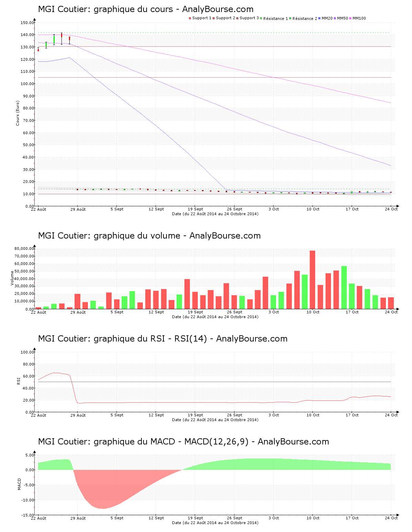Select the 'Support 2' legend label
412x532 pixels.
(226, 18)
